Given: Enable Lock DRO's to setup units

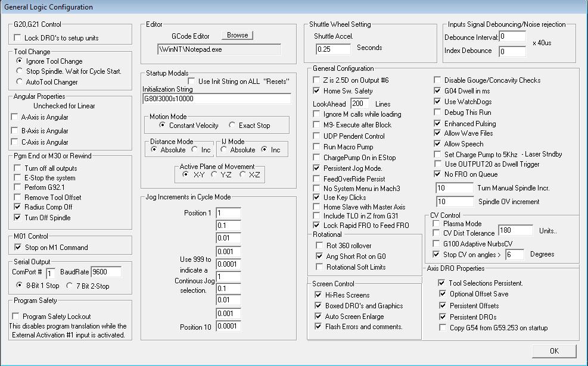Looking at the screenshot, I should (17, 38).
